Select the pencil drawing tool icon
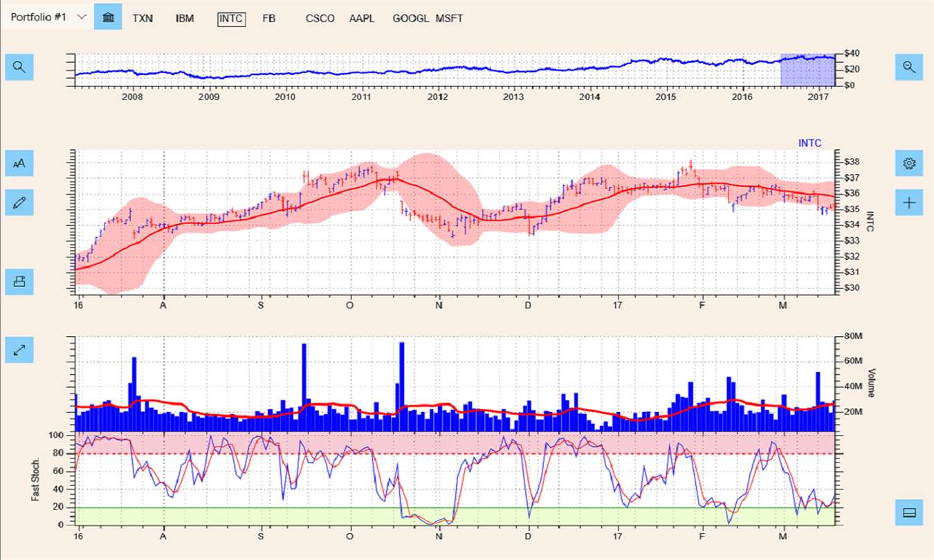 pos(19,203)
